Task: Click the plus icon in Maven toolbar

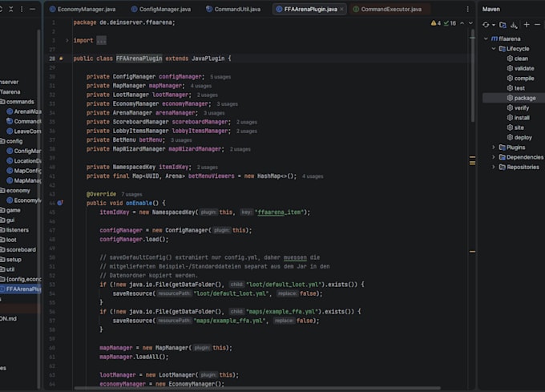Action: click(527, 24)
